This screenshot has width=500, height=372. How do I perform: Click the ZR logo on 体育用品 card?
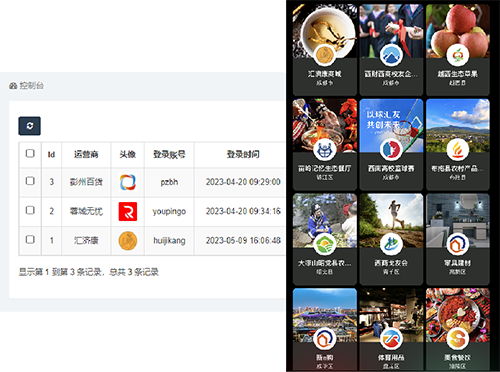click(x=391, y=339)
